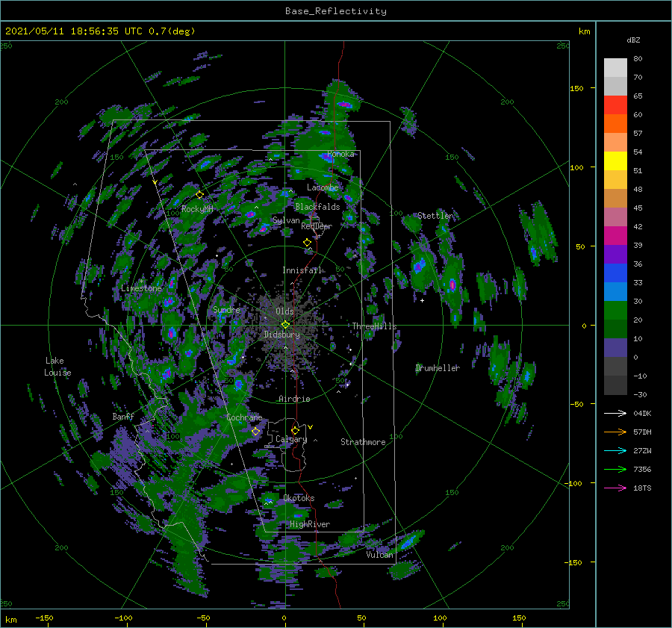This screenshot has height=628, width=672.
Task: Click the white 04DK arrow legend icon
Action: tap(615, 413)
